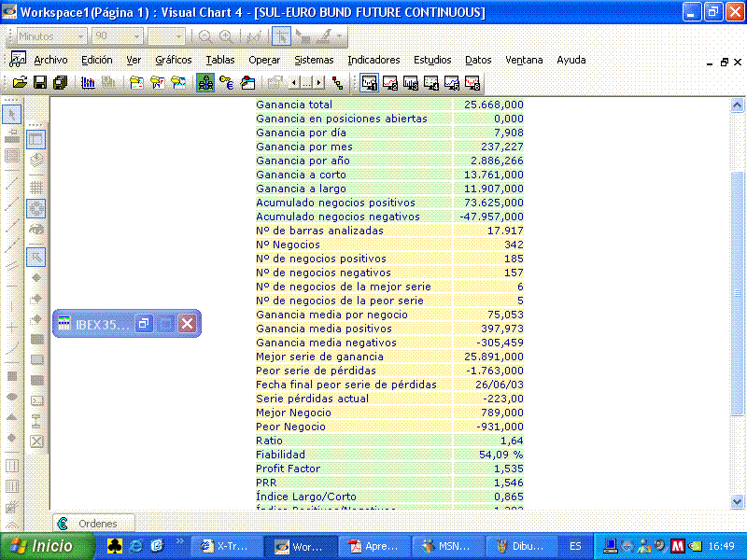The image size is (747, 560).
Task: Click the command prompt icon in second palette
Action: pos(36,400)
